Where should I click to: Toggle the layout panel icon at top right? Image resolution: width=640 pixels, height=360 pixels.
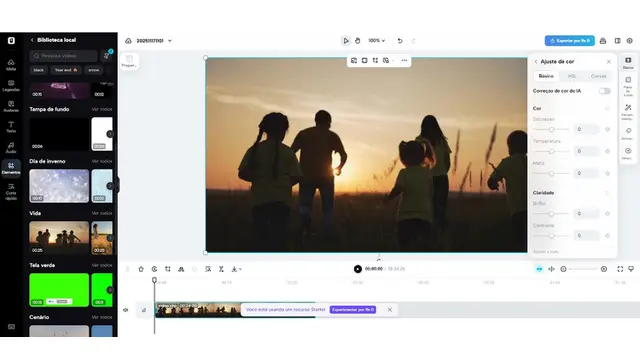click(618, 41)
